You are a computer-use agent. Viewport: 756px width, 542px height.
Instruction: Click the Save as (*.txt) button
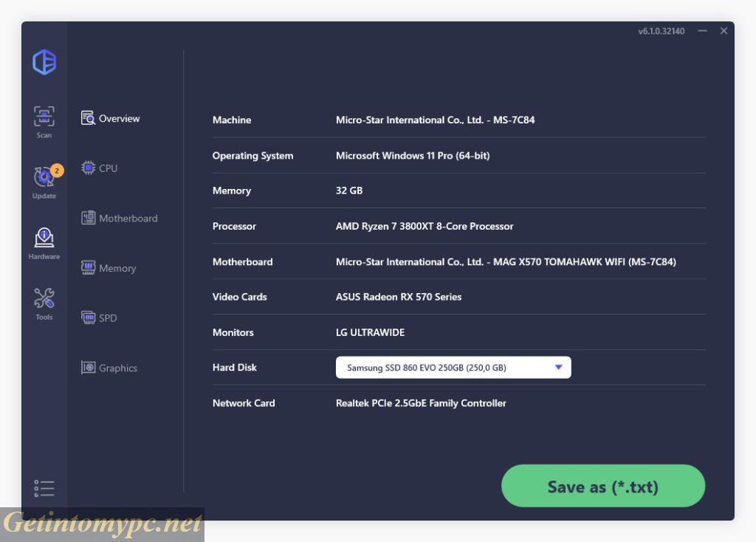click(603, 486)
